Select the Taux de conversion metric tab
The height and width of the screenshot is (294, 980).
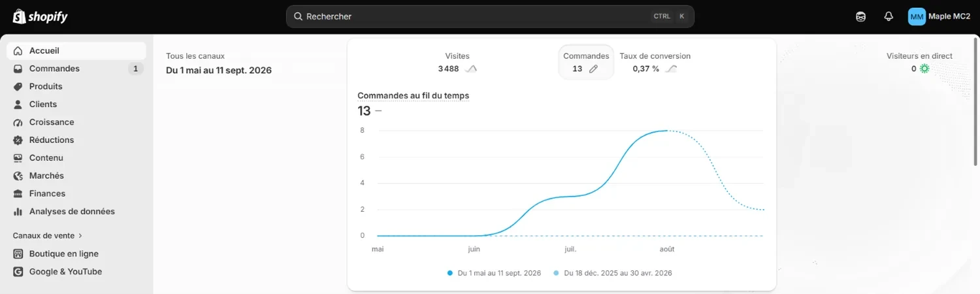click(x=655, y=62)
